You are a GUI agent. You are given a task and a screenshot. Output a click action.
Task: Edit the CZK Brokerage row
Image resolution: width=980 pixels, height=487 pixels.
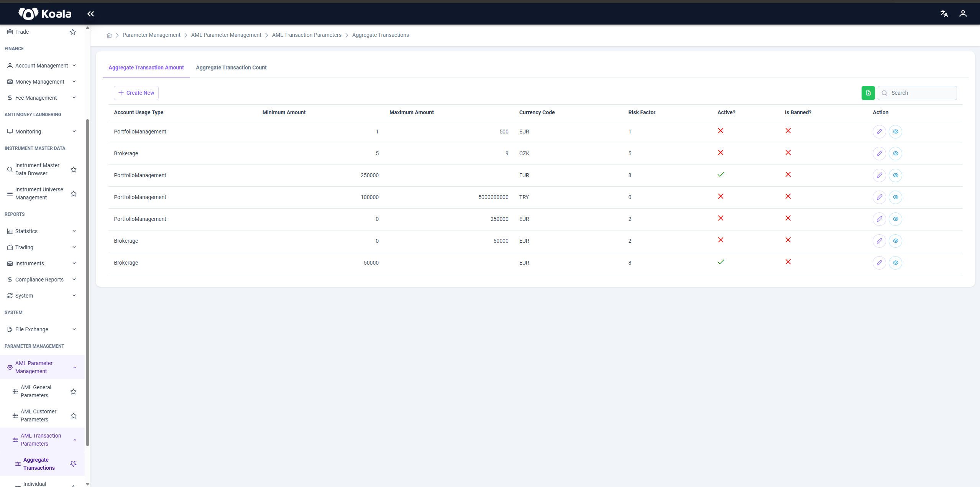879,153
